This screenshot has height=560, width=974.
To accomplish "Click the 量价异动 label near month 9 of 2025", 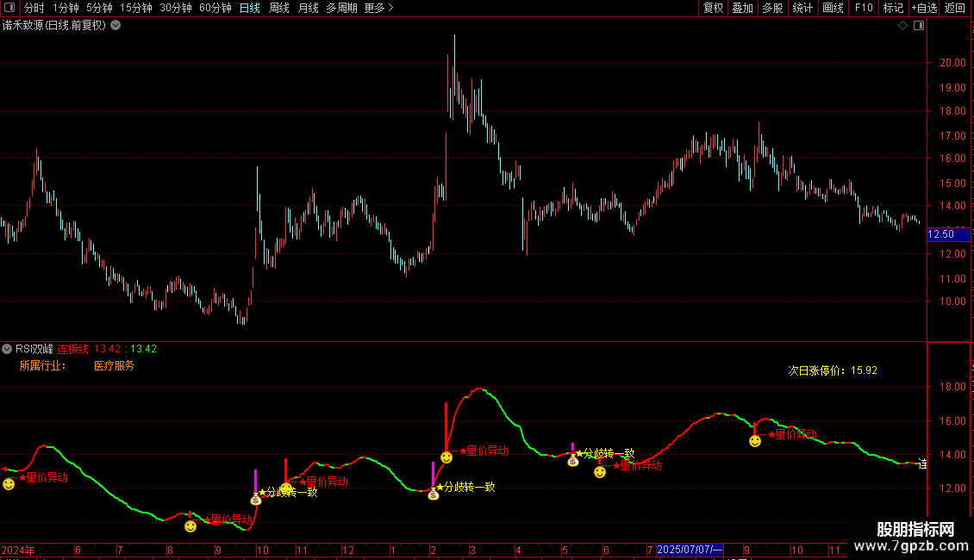I will [796, 434].
